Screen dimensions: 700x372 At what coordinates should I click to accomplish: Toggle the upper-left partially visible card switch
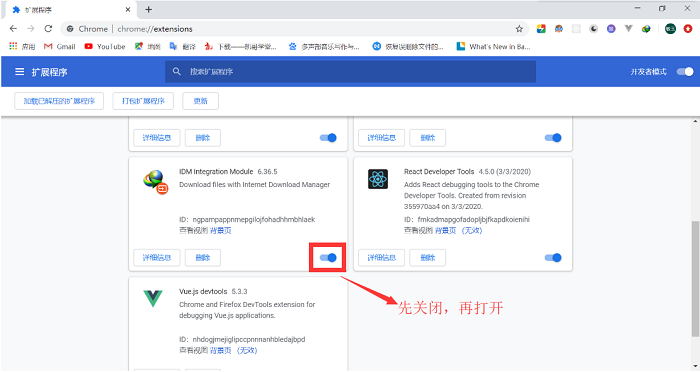(328, 138)
